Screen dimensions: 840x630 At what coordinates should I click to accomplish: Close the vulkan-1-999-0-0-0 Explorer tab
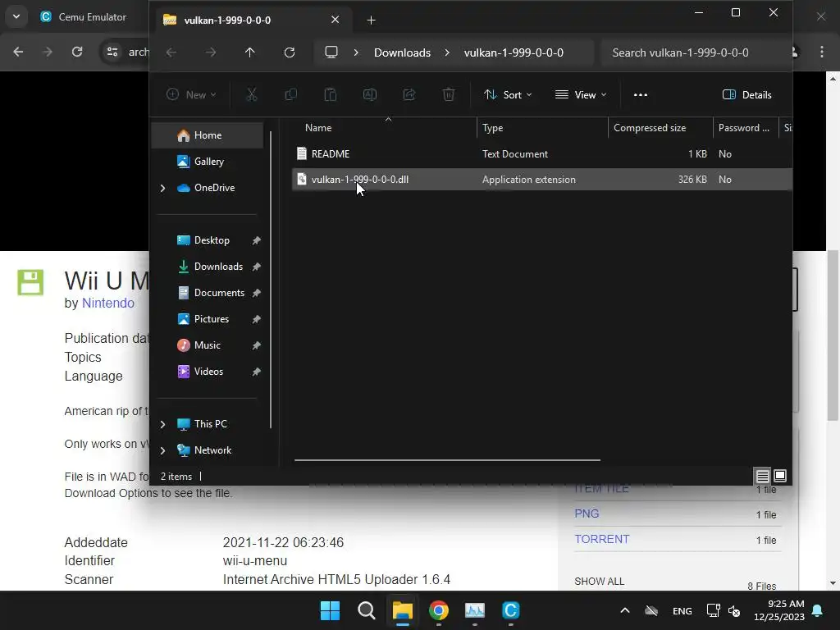336,20
